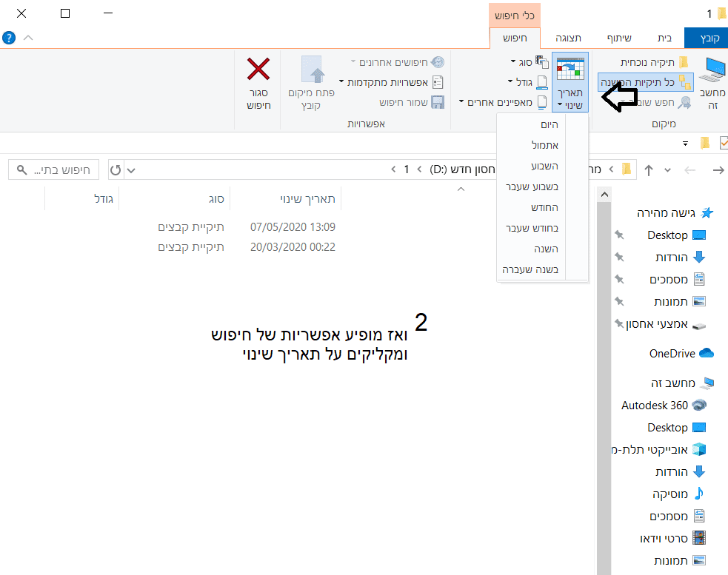Screen dimensions: 728x575
Task: Switch to the חיפוש ribbon tab
Action: coord(515,38)
